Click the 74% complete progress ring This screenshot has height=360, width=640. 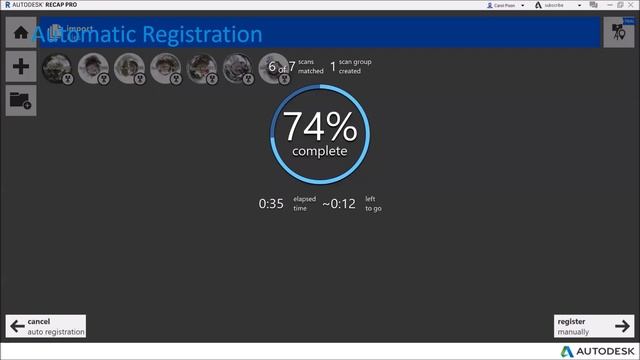(320, 134)
